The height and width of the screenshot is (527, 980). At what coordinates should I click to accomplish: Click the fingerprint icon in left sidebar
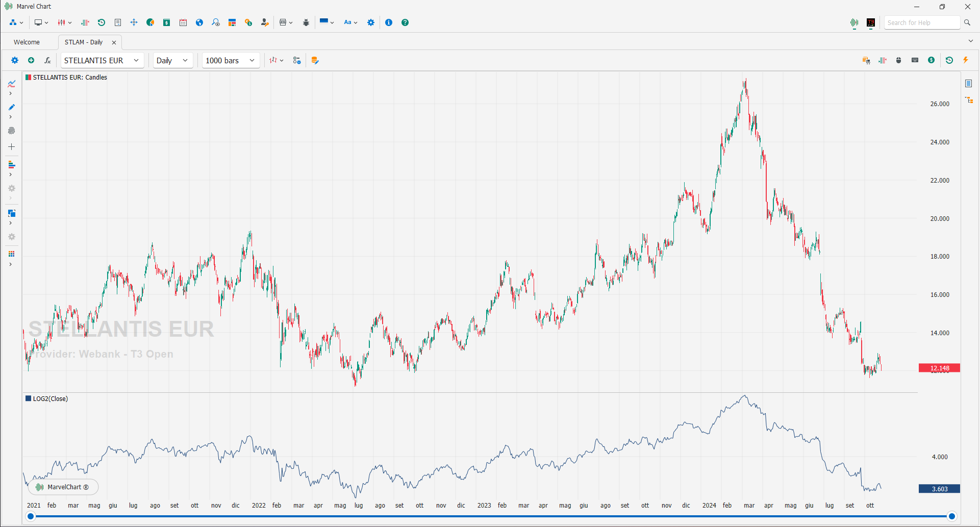tap(11, 131)
